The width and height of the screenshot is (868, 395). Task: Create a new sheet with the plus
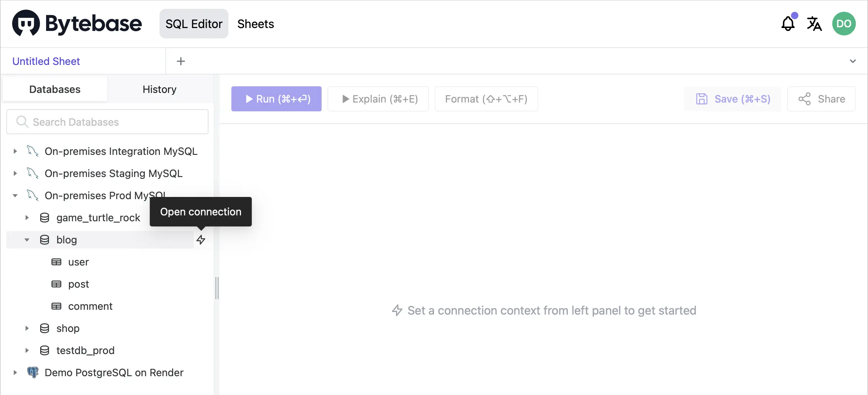pyautogui.click(x=181, y=61)
